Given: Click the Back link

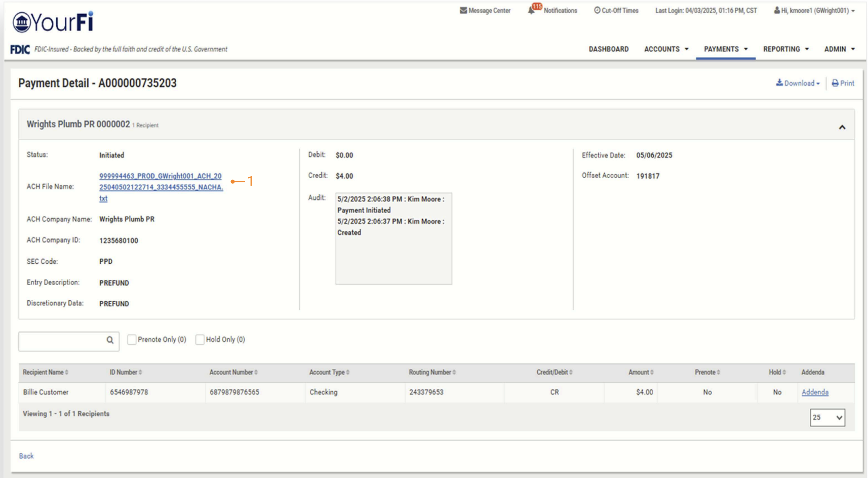Looking at the screenshot, I should (26, 456).
